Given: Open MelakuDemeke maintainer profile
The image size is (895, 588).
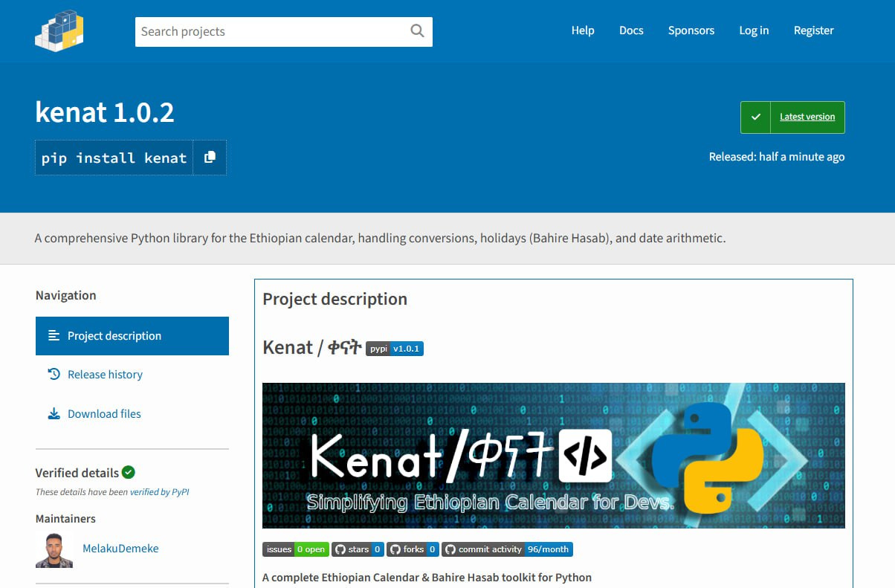Looking at the screenshot, I should point(120,549).
